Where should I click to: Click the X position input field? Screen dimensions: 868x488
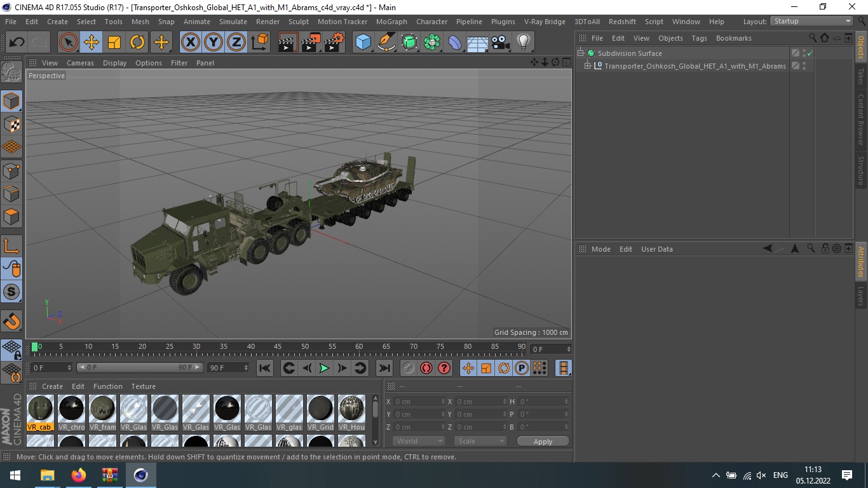[419, 402]
